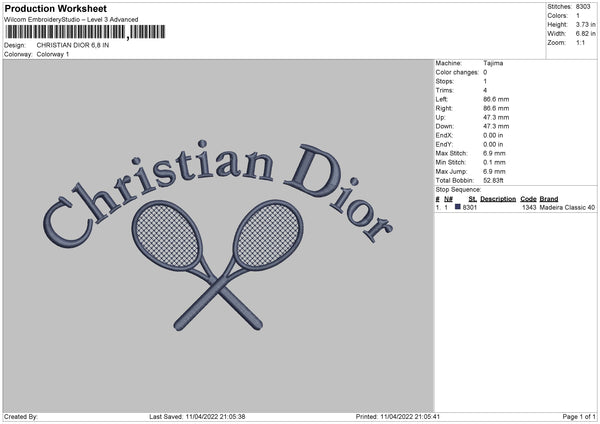
Task: Click the 'Colorway 1' value
Action: 53,54
